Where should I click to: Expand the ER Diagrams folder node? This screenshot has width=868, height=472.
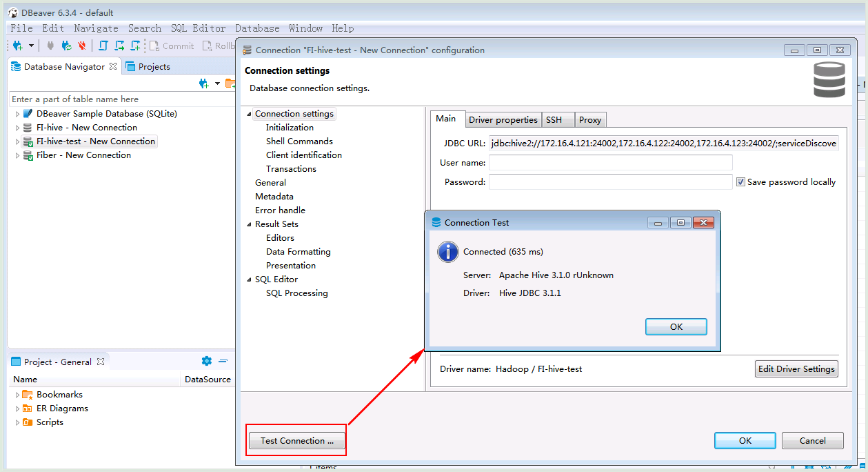[17, 409]
